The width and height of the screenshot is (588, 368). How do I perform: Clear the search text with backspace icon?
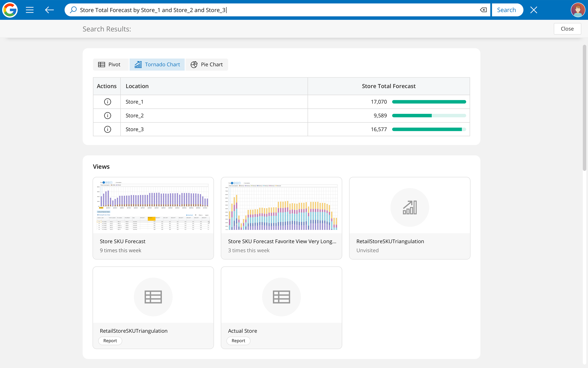click(483, 10)
